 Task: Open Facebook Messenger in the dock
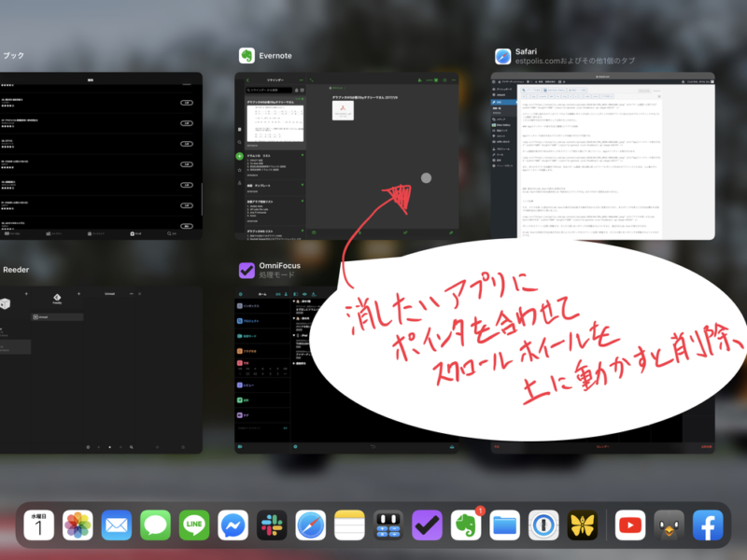pyautogui.click(x=233, y=525)
